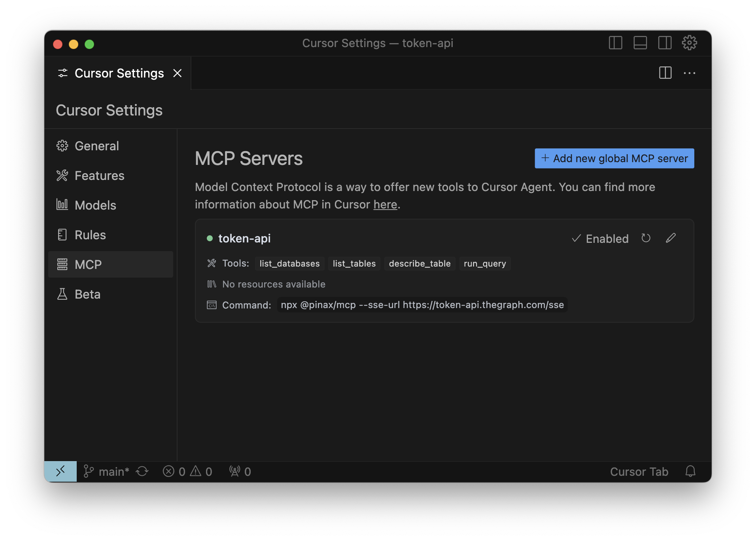Open the Cursor Tab status menu
The width and height of the screenshot is (756, 541).
click(x=639, y=471)
